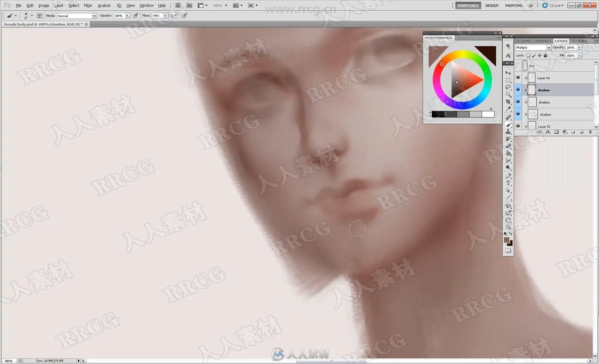
Task: Show the hidden line layer
Action: [x=518, y=65]
